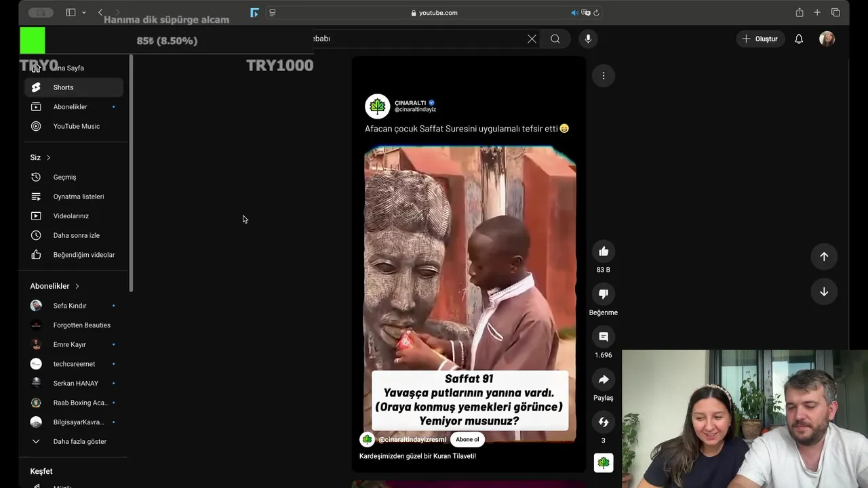Go back in Safari

coord(100,12)
